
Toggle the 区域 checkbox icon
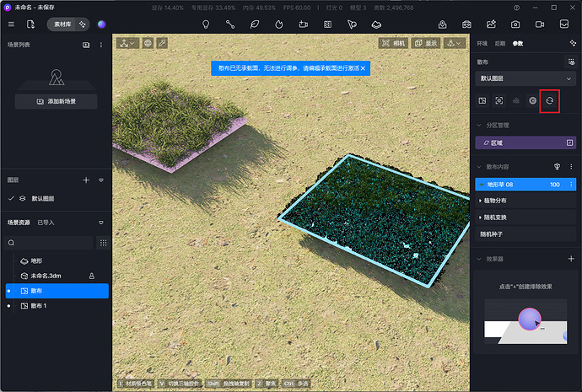coord(570,143)
